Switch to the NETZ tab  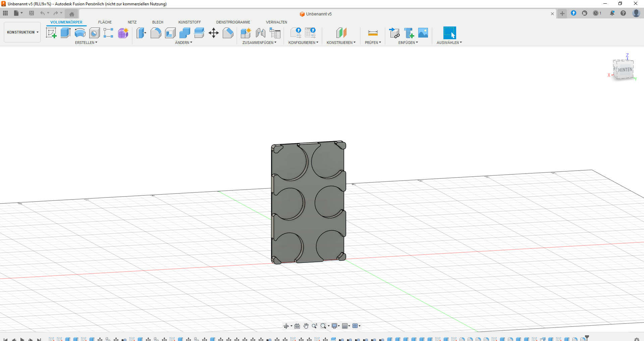(132, 22)
